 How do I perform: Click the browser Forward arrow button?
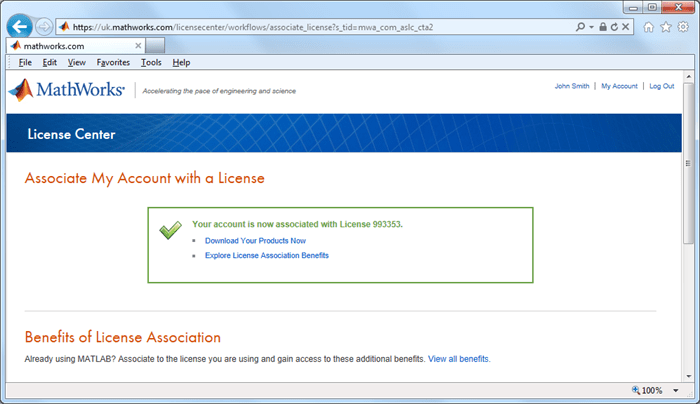(x=44, y=27)
